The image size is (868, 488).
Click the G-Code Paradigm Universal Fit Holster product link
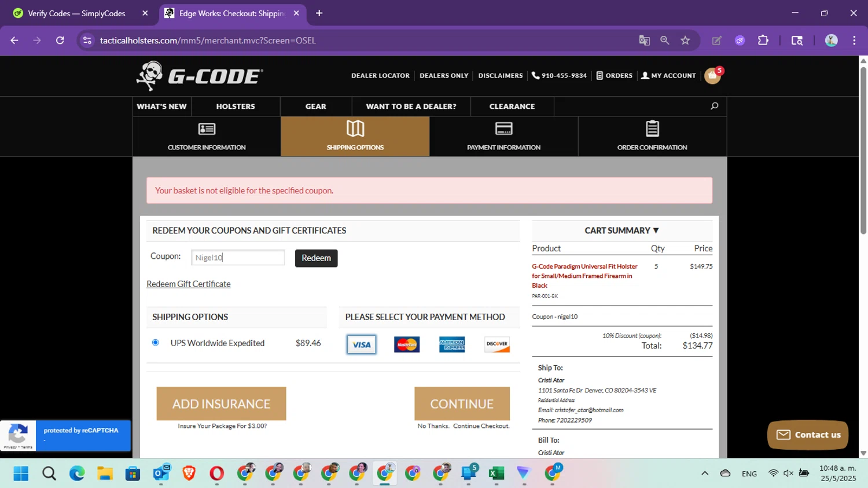click(584, 276)
